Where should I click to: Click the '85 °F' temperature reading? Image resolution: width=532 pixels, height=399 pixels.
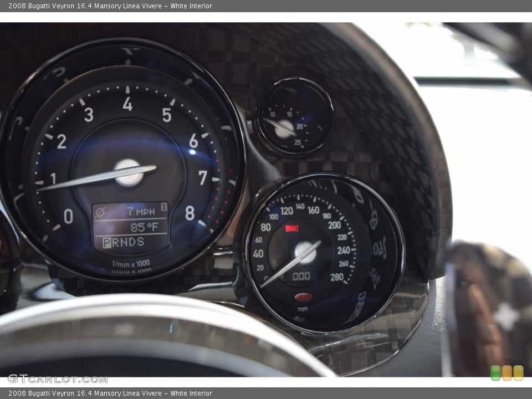[145, 227]
